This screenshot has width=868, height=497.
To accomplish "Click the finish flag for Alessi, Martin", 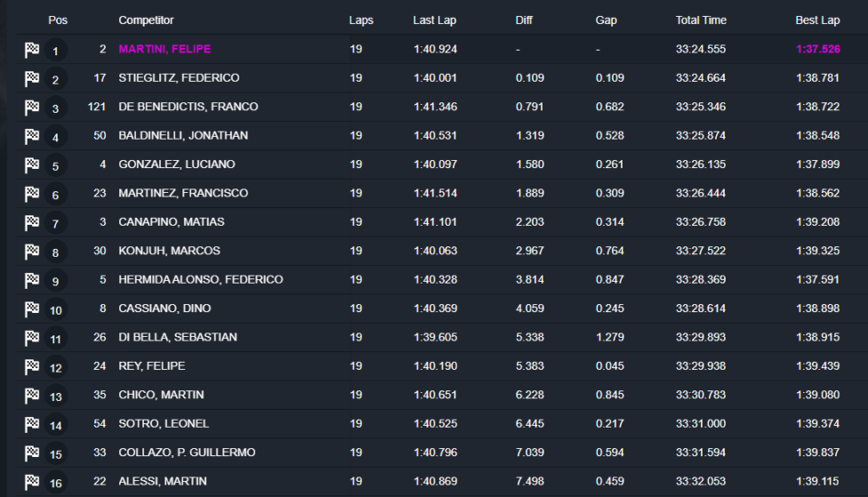I will (x=32, y=482).
